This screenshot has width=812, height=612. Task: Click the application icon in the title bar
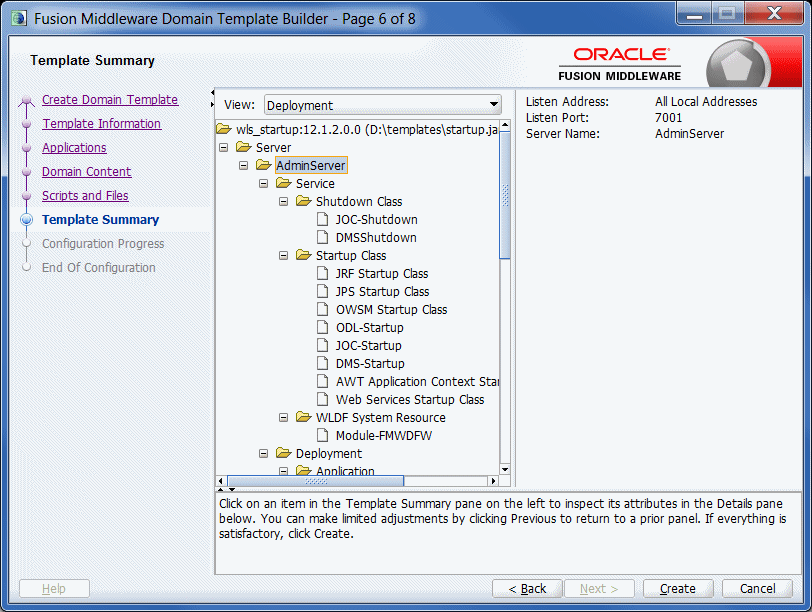click(x=19, y=19)
